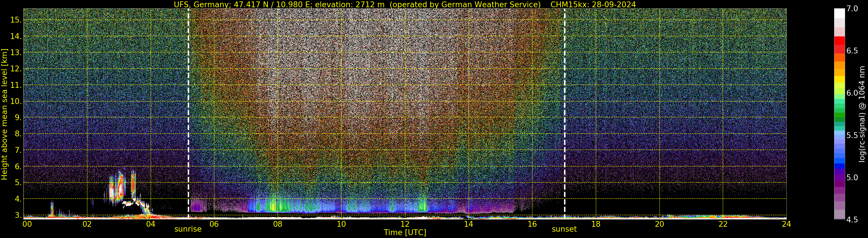Click the dashed white sunset marker line
This screenshot has width=868, height=238.
pos(565,114)
